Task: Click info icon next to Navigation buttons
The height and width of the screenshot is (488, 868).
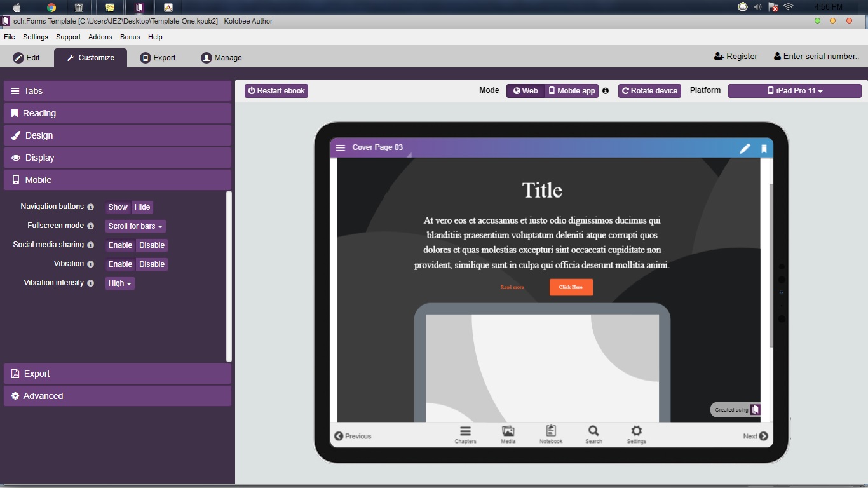Action: (x=91, y=207)
